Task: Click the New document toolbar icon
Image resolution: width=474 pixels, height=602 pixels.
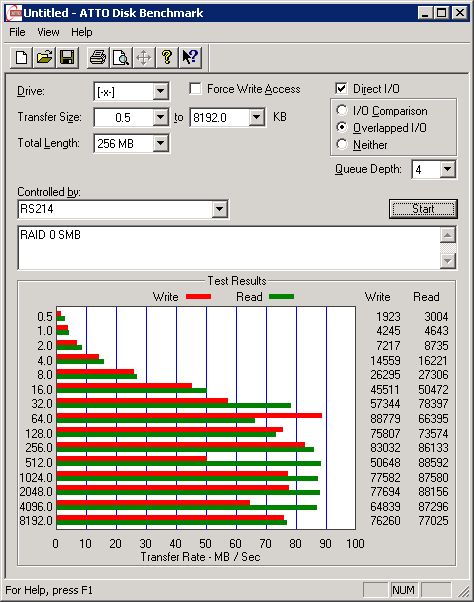Action: 21,58
